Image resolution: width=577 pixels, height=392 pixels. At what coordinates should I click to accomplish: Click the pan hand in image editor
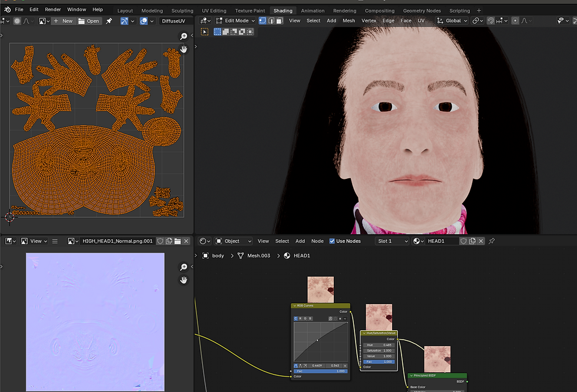183,280
